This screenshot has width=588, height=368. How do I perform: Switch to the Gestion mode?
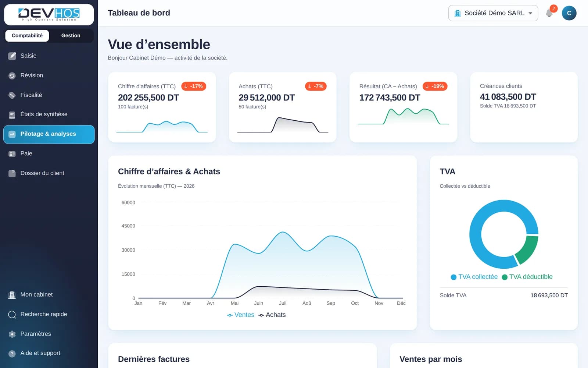[x=71, y=36]
